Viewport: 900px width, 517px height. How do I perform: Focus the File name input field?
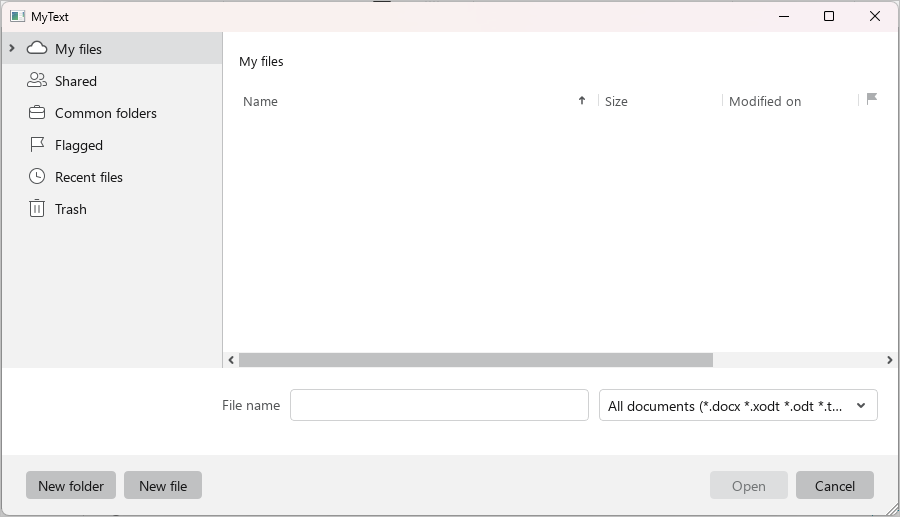click(x=439, y=405)
